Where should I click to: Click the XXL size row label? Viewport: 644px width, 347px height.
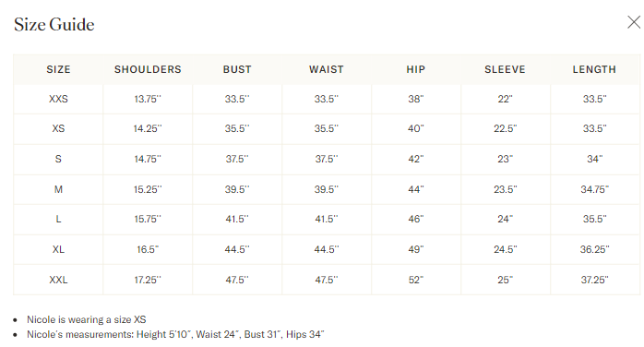[58, 280]
